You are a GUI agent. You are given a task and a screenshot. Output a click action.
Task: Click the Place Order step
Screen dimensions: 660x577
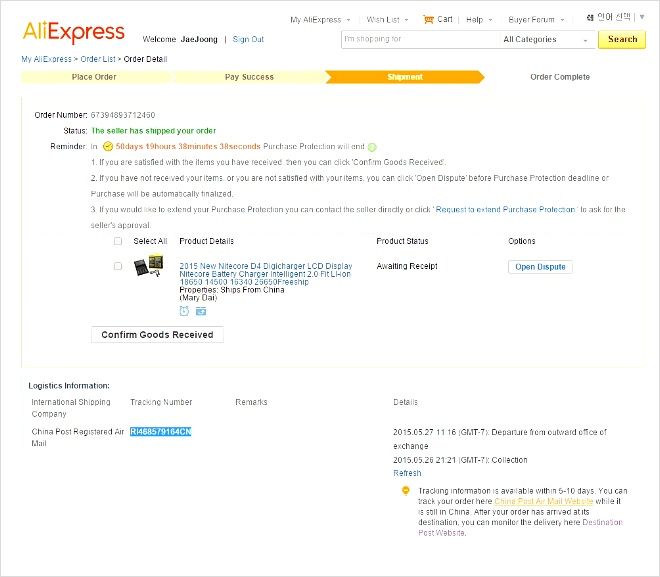click(94, 77)
